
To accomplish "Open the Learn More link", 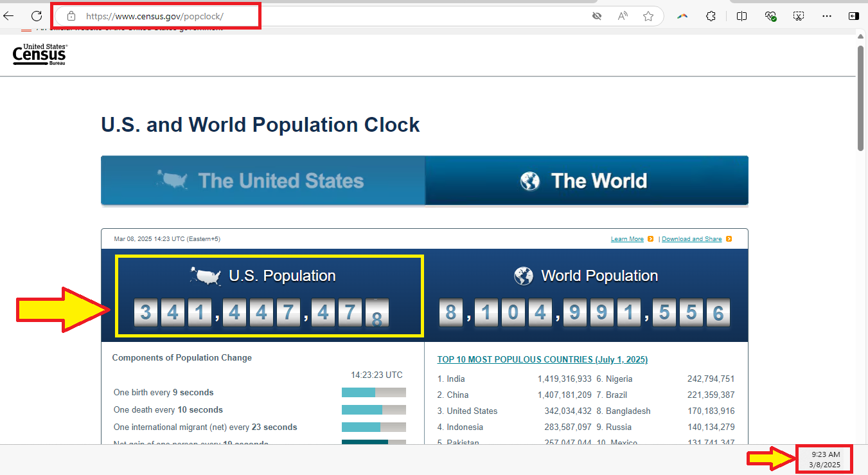I will pyautogui.click(x=627, y=239).
